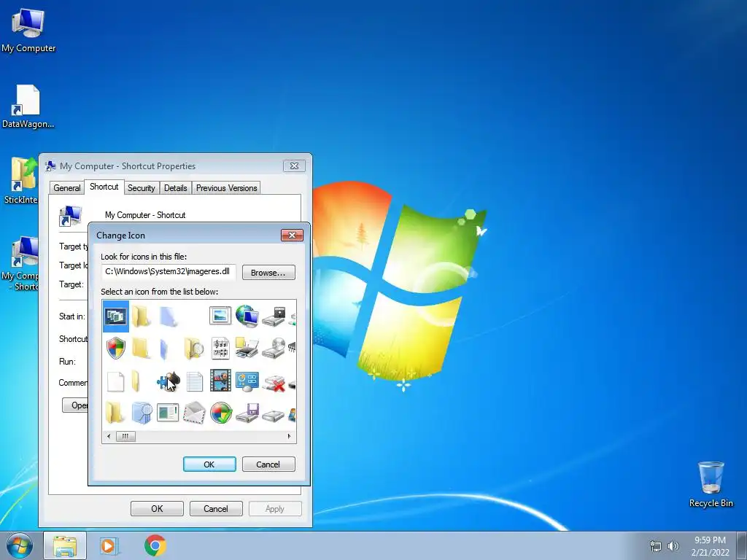
Task: Choose the Windows security shield icon
Action: [x=116, y=348]
